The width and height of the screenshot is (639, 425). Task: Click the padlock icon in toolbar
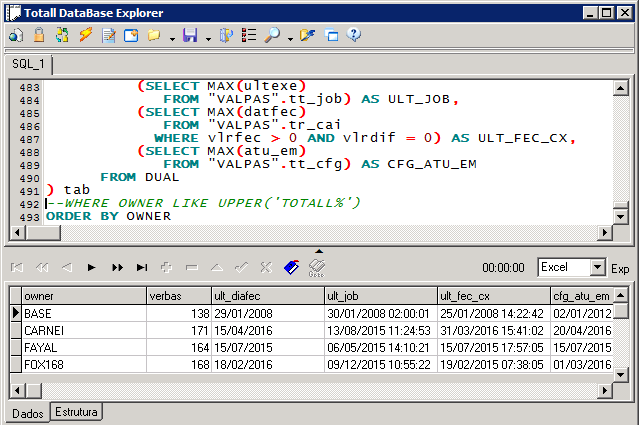39,35
